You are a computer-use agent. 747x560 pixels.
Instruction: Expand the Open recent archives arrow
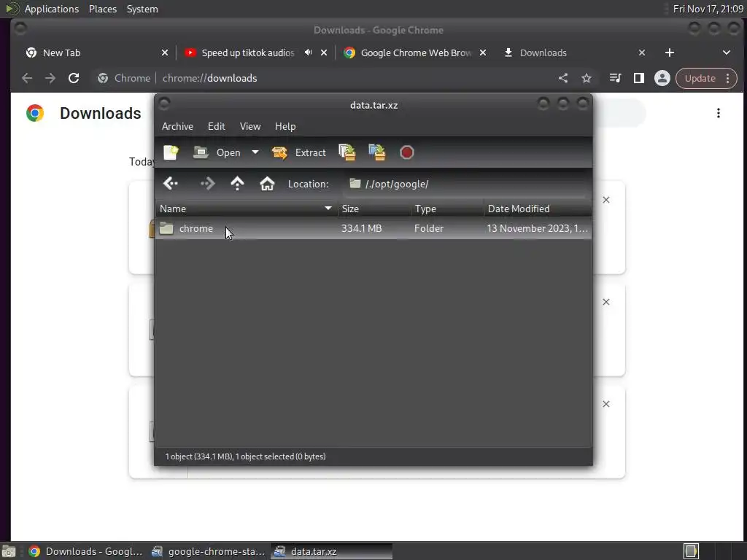click(x=255, y=152)
